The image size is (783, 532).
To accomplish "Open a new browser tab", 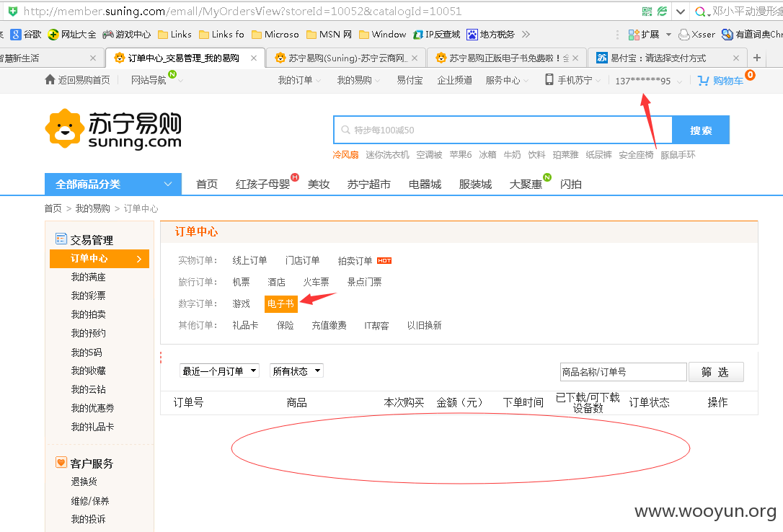I will tap(757, 58).
